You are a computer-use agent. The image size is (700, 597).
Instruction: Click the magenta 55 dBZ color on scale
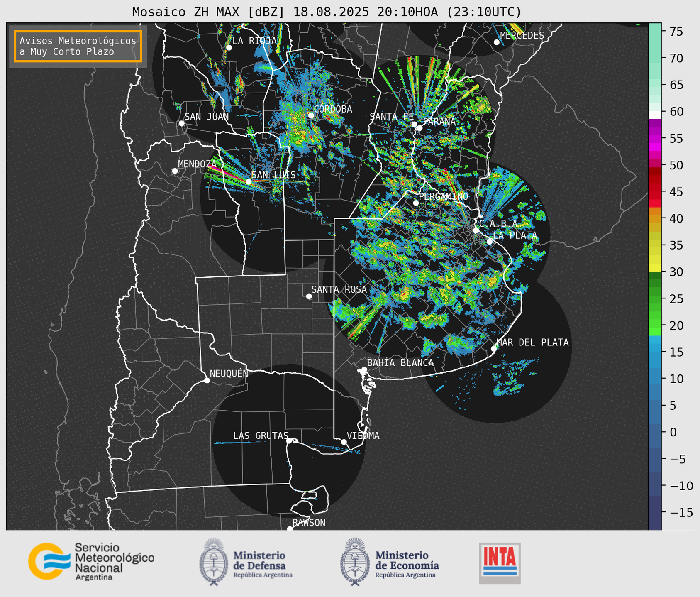point(655,139)
